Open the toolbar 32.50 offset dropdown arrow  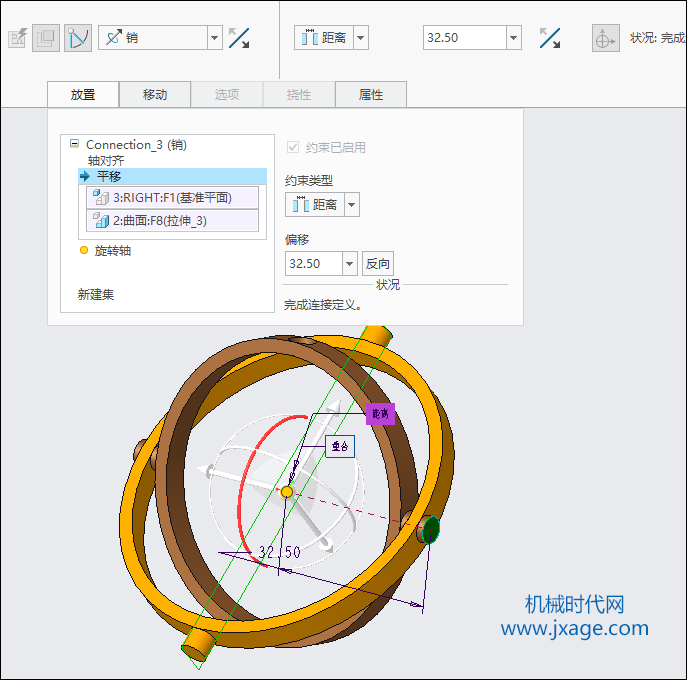pyautogui.click(x=514, y=38)
